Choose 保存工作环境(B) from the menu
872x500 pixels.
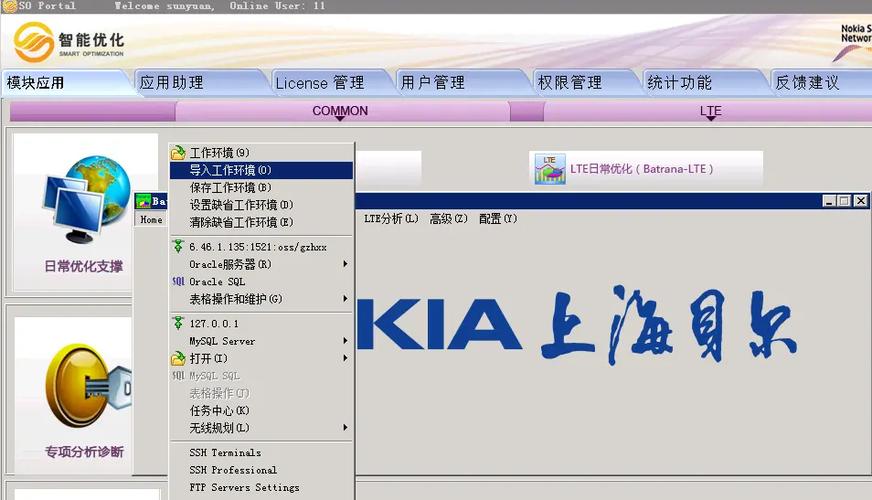[261, 187]
